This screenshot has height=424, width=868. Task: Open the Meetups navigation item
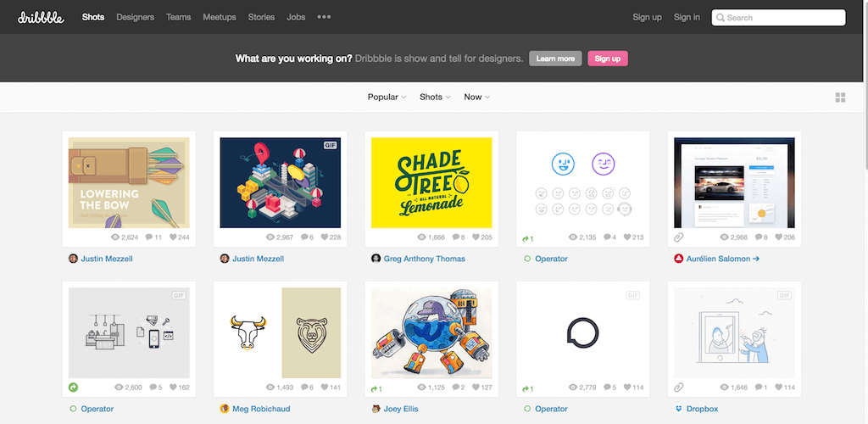coord(220,17)
